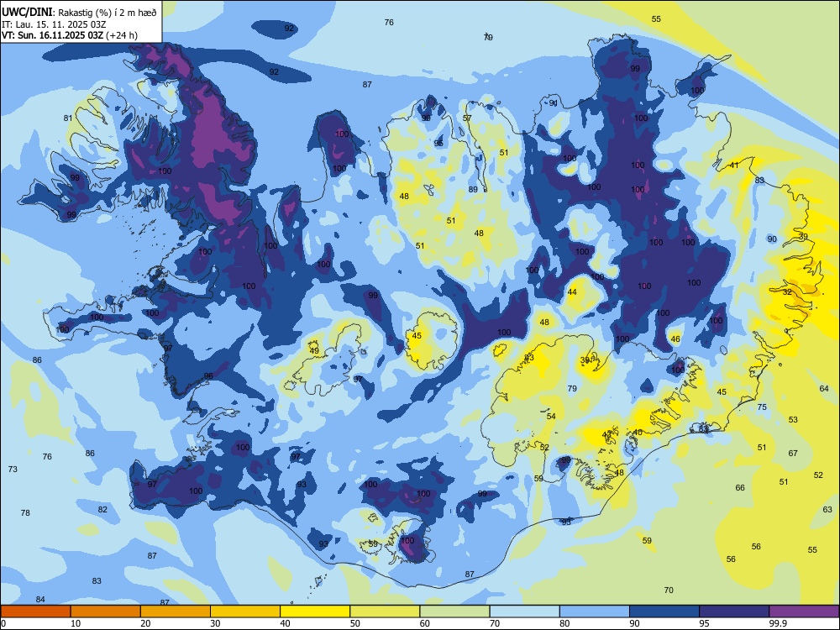Click the 90–95 dark blue legend swatch
Screen dimensions: 840x630
click(x=664, y=612)
